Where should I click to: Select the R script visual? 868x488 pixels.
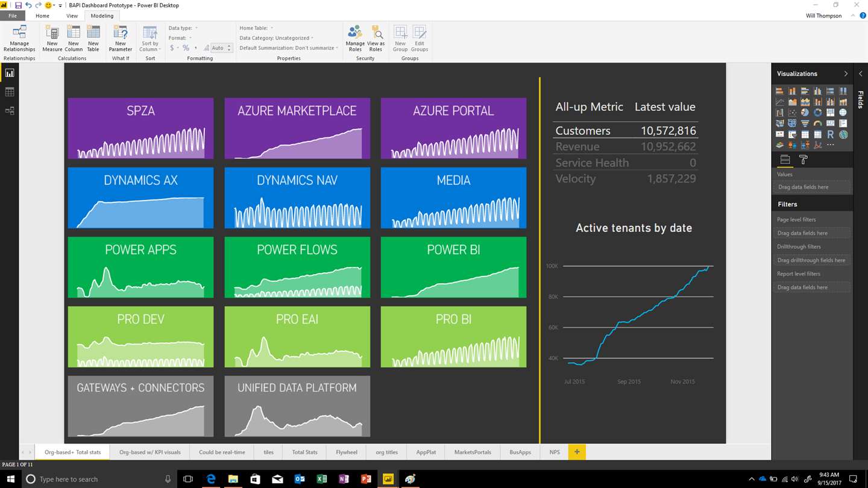coord(831,134)
